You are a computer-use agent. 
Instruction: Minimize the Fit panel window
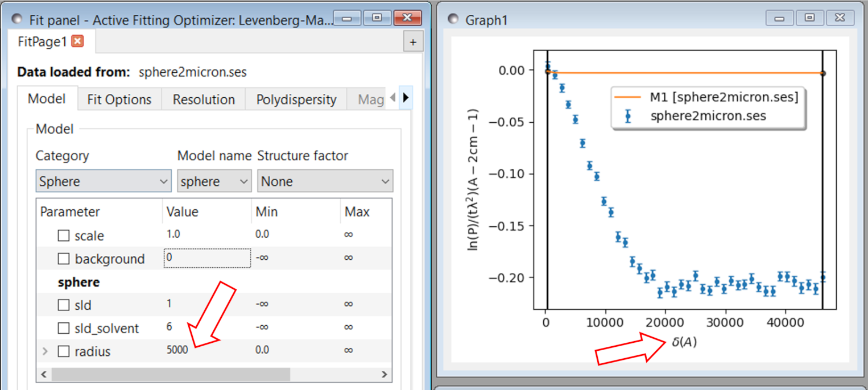coord(347,18)
